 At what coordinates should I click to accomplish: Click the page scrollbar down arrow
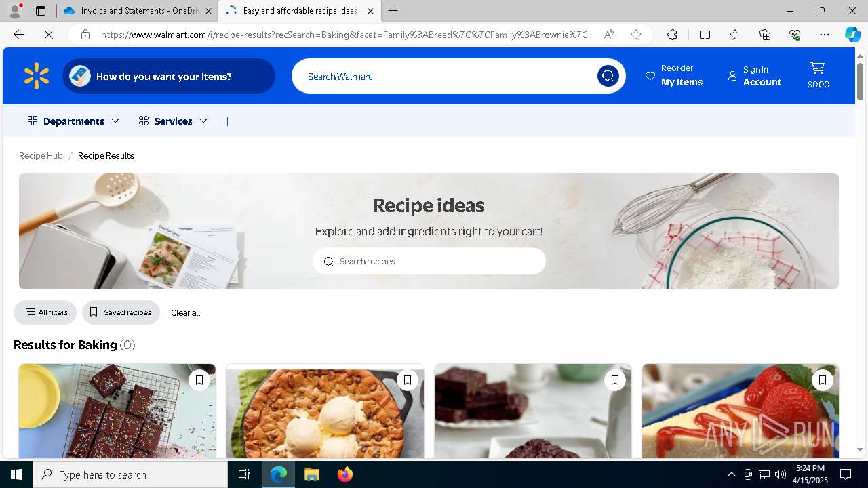(860, 449)
